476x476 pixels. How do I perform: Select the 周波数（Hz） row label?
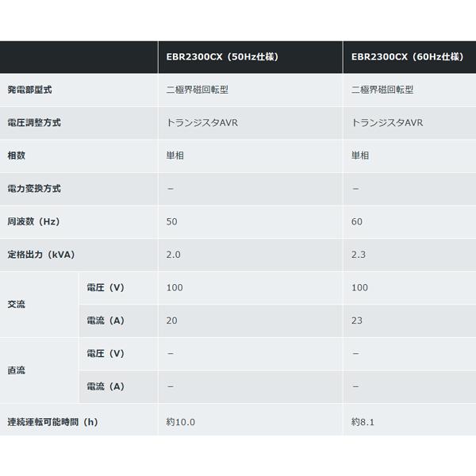pyautogui.click(x=33, y=222)
